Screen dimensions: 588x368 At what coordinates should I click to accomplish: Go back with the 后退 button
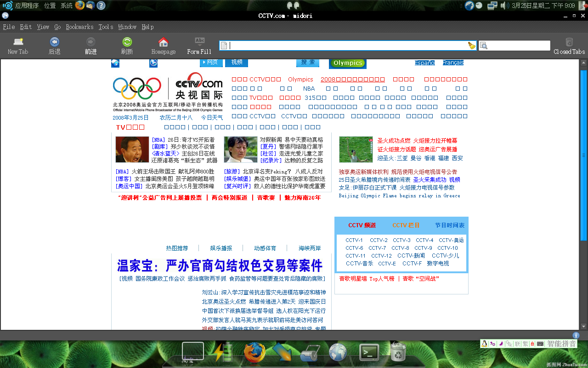click(55, 46)
